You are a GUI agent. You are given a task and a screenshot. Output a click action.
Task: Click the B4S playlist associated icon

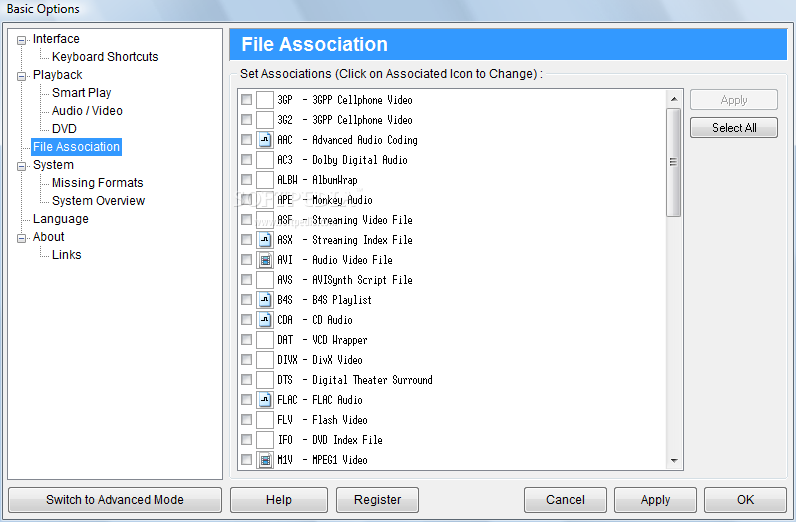[x=265, y=300]
